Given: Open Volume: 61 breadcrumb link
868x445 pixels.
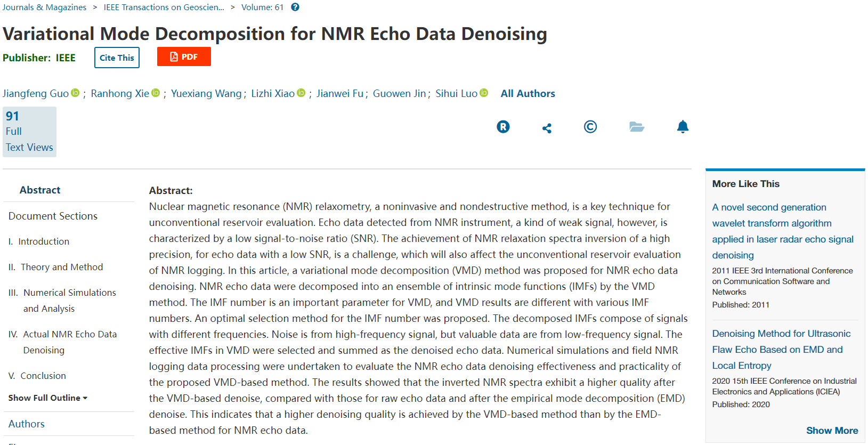Looking at the screenshot, I should click(262, 7).
